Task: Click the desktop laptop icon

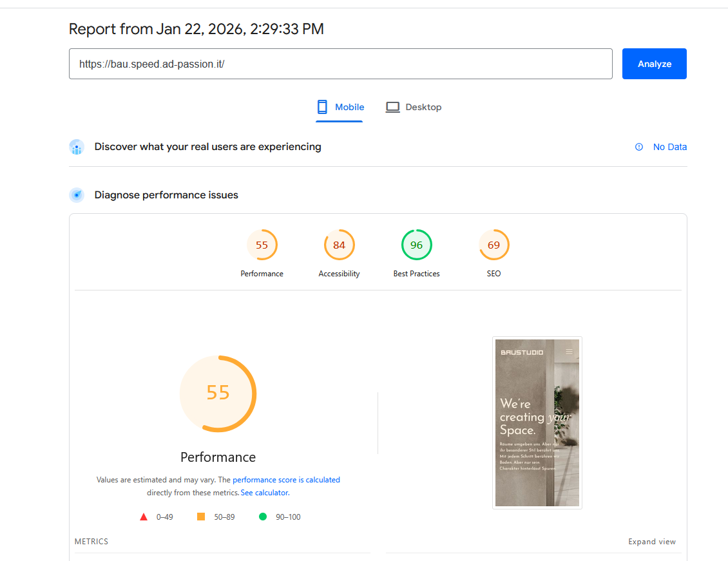Action: point(392,107)
